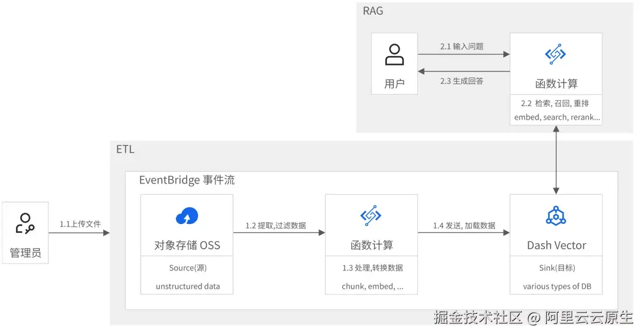Select the '函数计算' title in ETL section
Screen dimensions: 644x336
(x=371, y=245)
